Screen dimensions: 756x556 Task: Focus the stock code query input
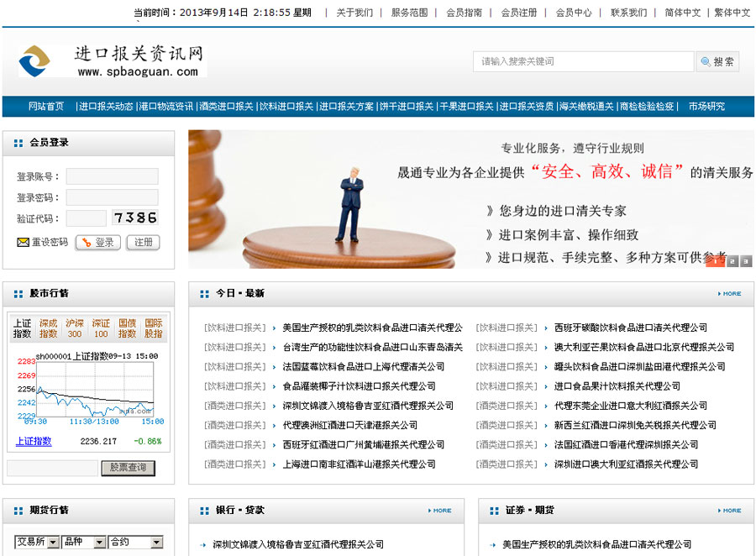tap(53, 468)
